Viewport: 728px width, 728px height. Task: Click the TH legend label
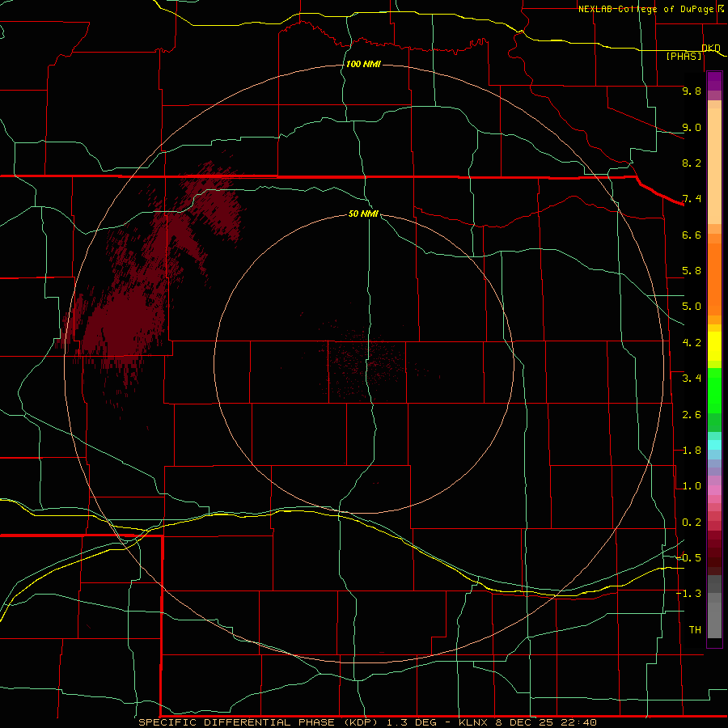pyautogui.click(x=695, y=630)
